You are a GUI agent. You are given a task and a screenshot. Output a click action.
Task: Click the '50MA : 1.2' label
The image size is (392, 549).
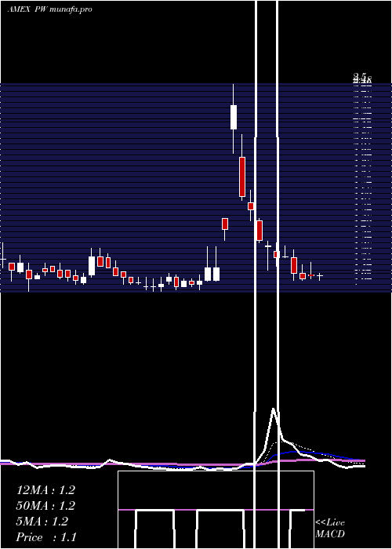coord(45,506)
